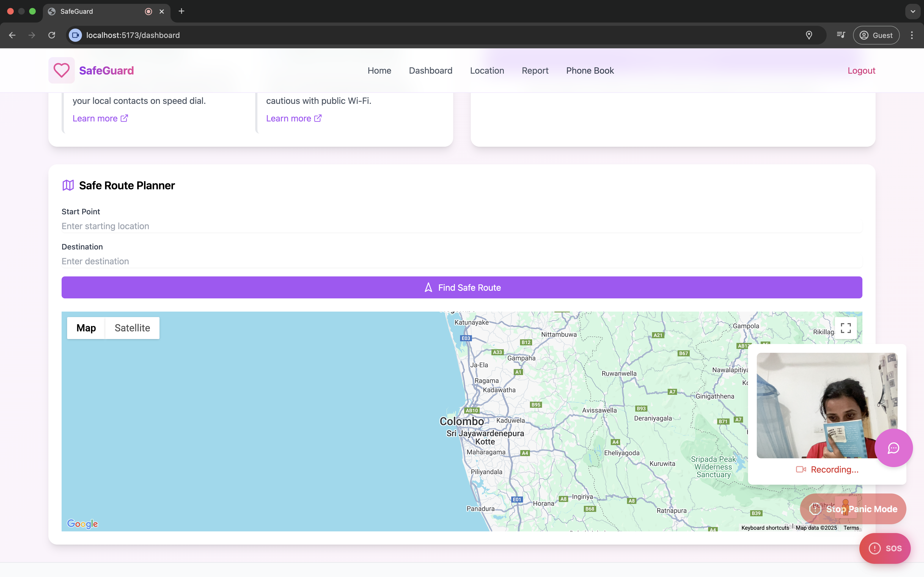Enter fullscreen view on the map

click(845, 328)
